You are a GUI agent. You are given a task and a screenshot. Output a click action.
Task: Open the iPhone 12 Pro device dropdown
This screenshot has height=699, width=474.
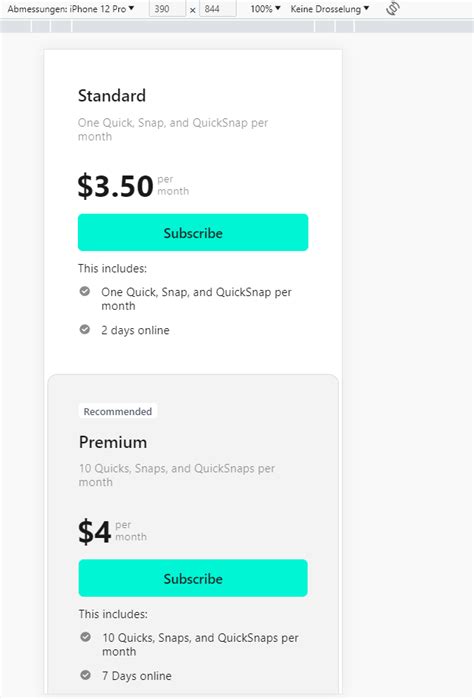[x=71, y=8]
